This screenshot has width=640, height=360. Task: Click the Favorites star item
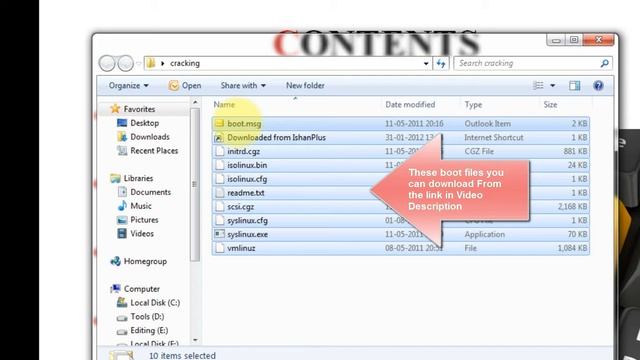133,109
